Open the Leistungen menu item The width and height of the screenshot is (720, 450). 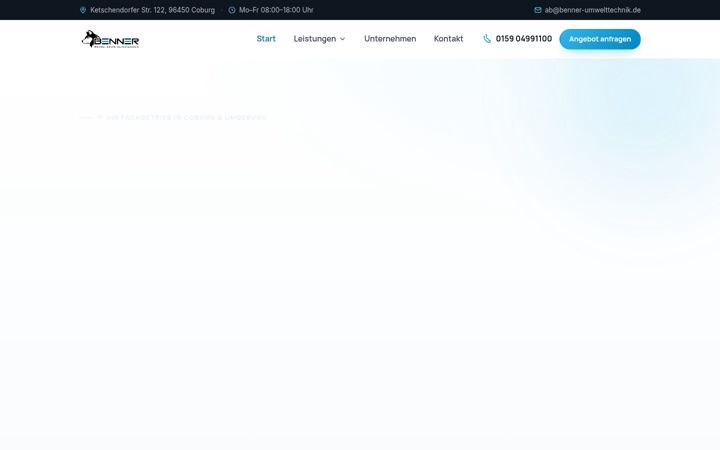point(315,39)
